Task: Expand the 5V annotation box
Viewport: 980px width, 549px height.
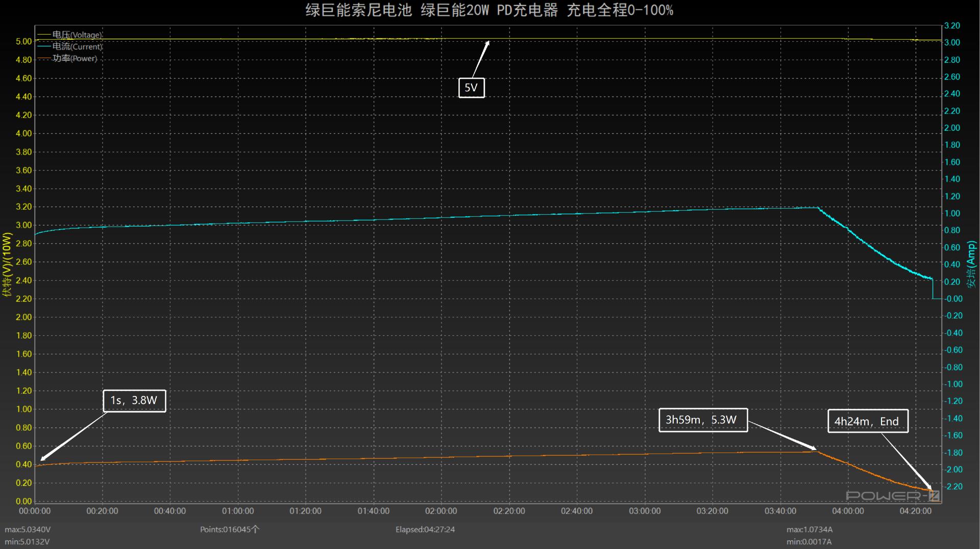Action: coord(471,88)
